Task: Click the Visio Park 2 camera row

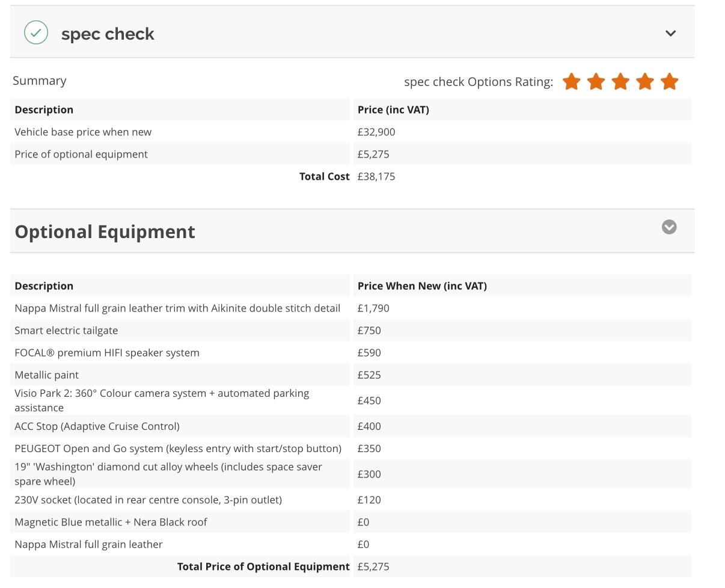Action: coord(162,400)
